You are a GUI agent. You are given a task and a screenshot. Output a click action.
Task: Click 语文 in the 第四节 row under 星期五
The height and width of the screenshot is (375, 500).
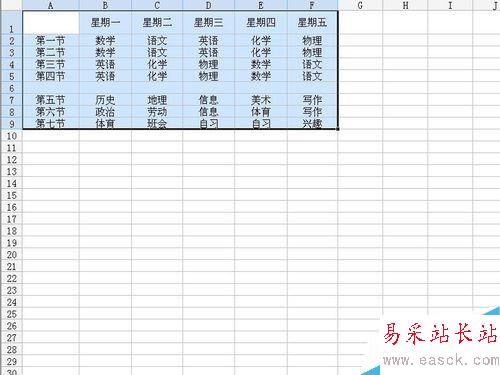312,76
